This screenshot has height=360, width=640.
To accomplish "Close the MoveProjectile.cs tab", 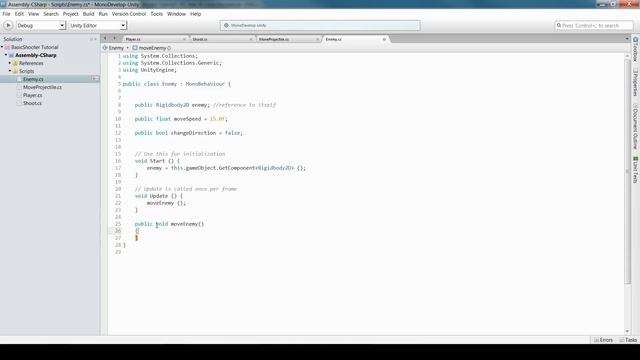I will tap(318, 39).
